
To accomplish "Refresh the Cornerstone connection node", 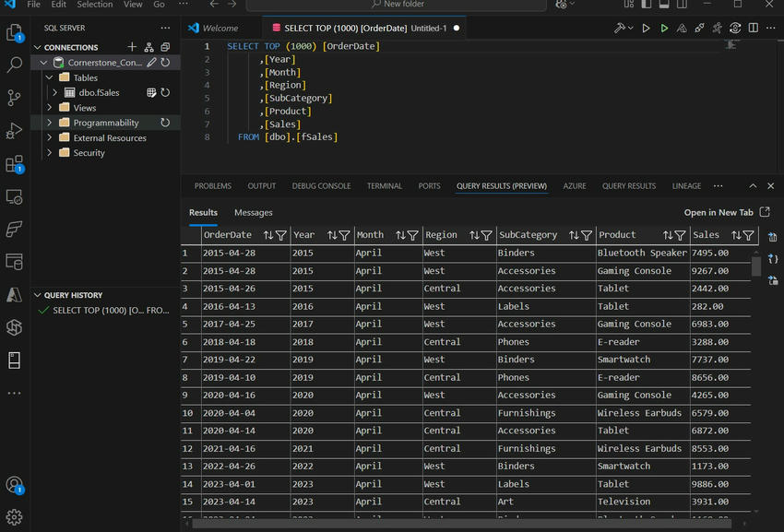I will pyautogui.click(x=165, y=63).
